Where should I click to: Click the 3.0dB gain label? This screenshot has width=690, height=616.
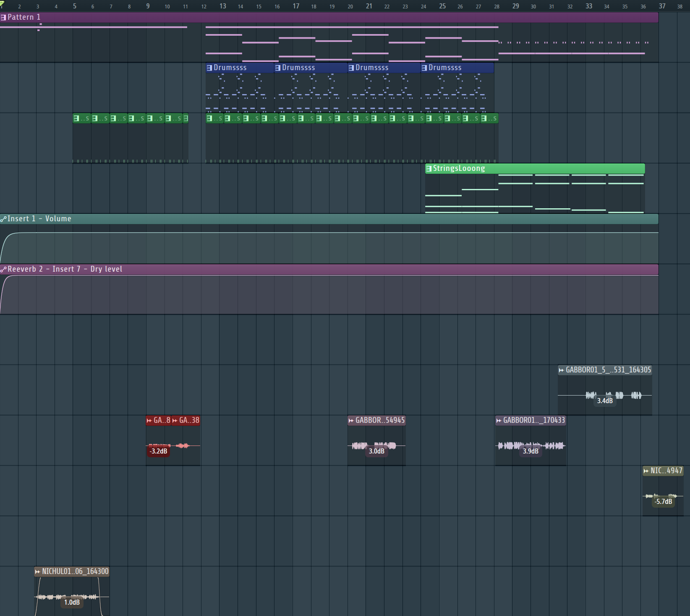[376, 451]
